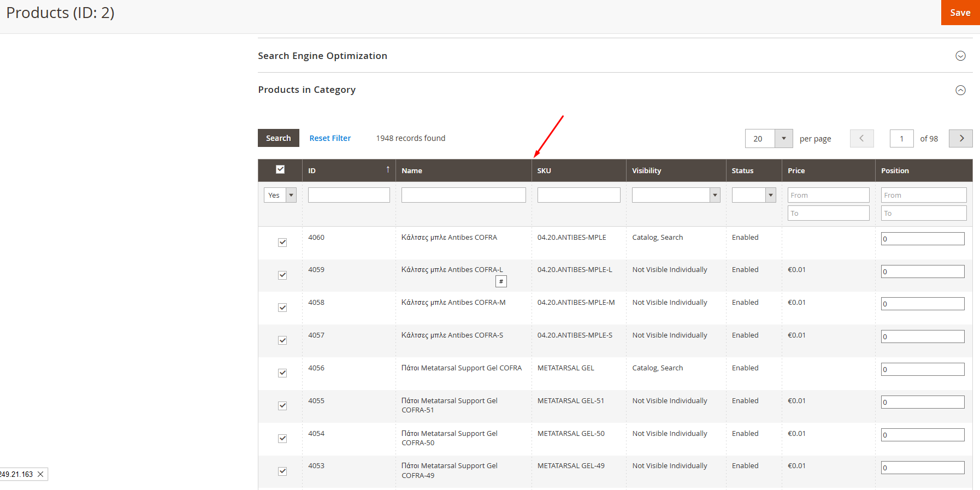
Task: Select Catalog, Search visibility for 4056
Action: coord(658,368)
